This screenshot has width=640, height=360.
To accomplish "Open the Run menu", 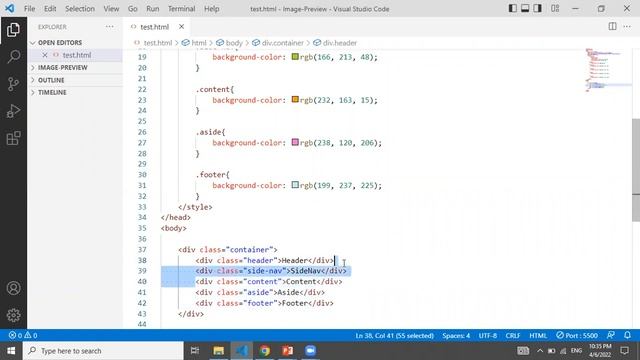I will tap(153, 9).
